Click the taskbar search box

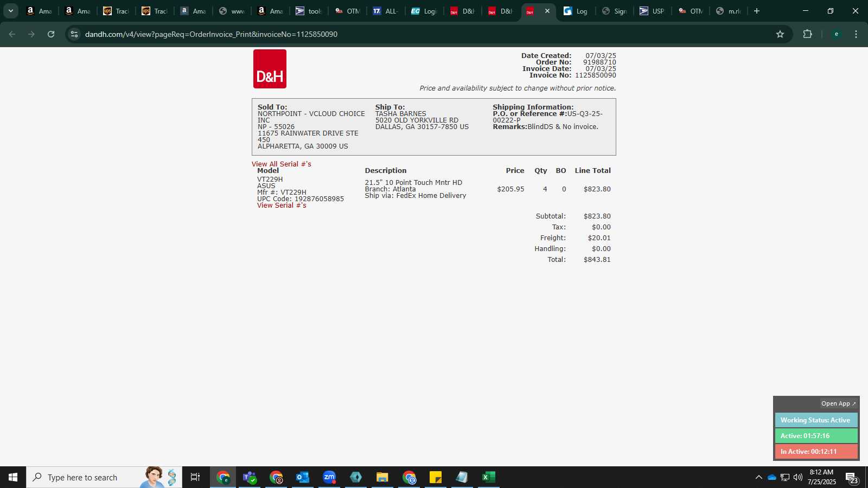point(104,477)
